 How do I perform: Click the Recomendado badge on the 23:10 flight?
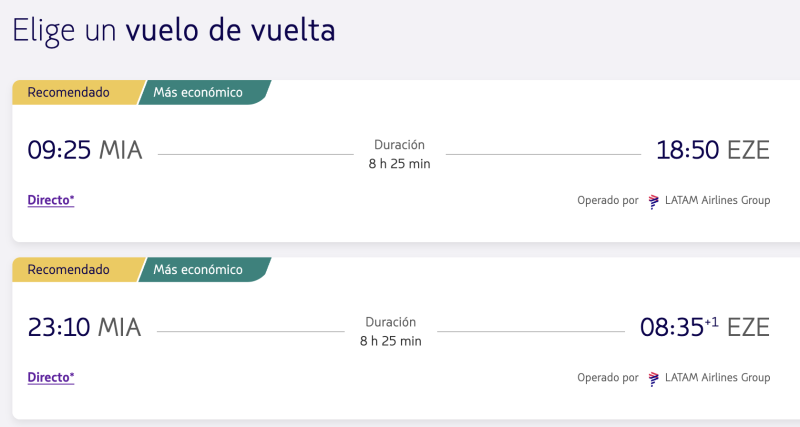68,270
